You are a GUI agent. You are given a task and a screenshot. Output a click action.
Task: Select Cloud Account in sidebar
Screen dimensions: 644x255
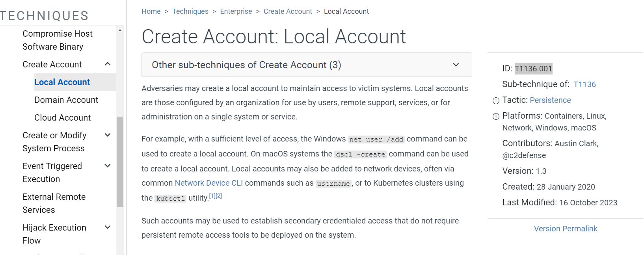pos(63,117)
